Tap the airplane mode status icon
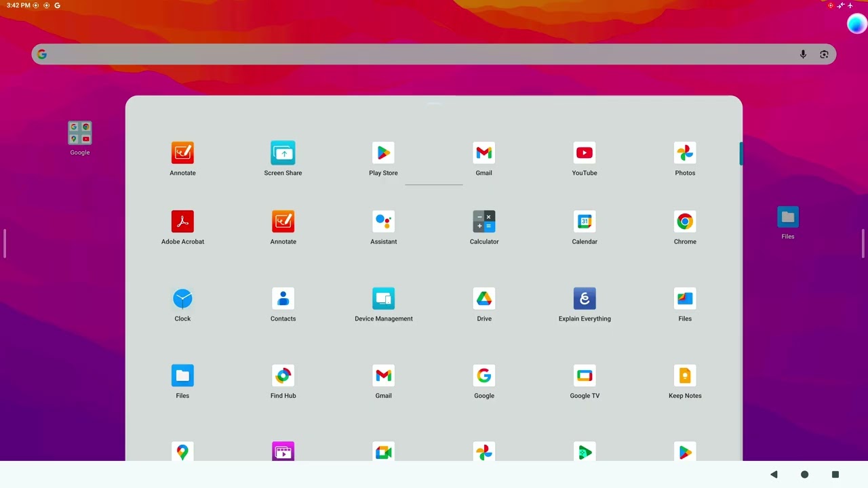The height and width of the screenshot is (488, 868). coord(850,5)
